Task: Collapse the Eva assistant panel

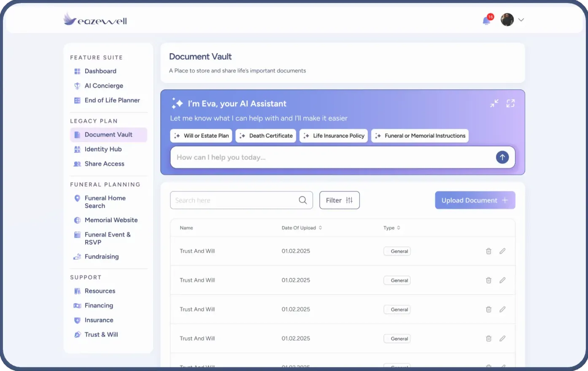Action: tap(494, 103)
